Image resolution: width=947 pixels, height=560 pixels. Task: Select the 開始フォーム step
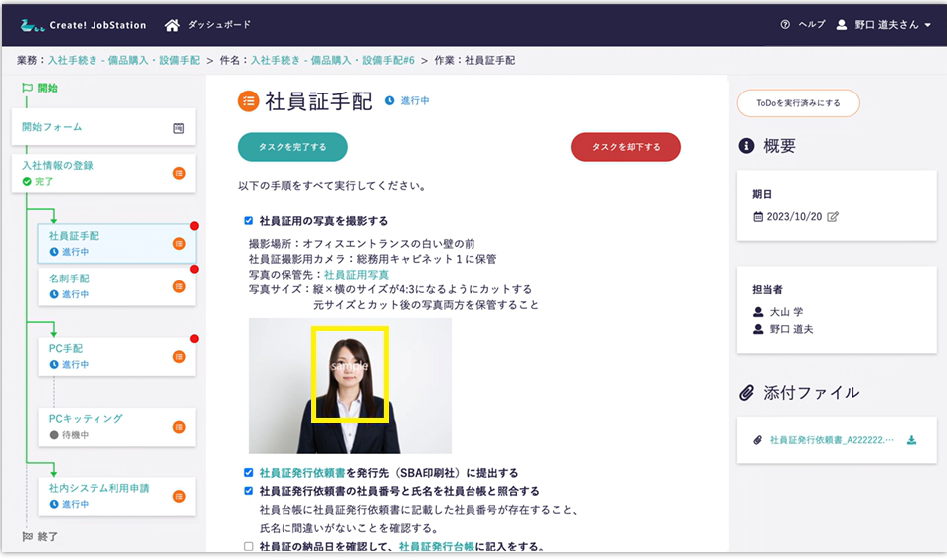[103, 127]
